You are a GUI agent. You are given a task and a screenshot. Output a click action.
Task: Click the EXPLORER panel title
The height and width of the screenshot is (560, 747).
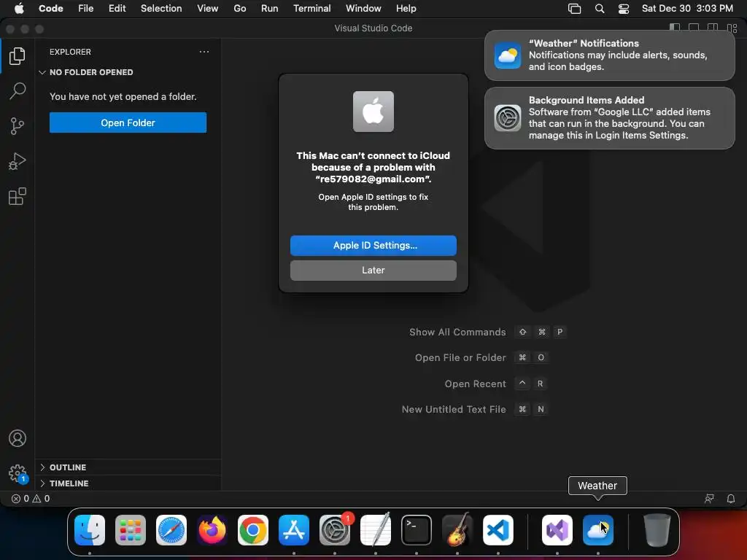pos(70,52)
